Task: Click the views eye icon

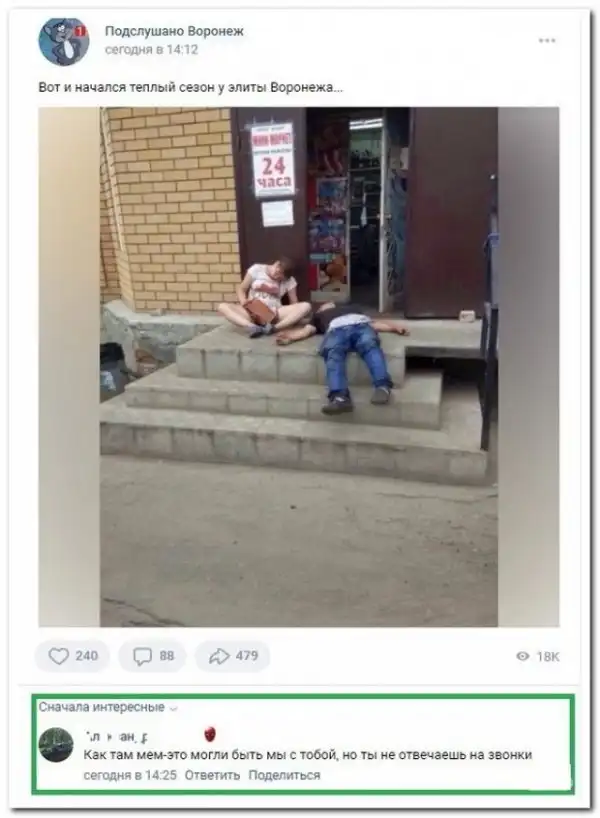Action: [522, 656]
